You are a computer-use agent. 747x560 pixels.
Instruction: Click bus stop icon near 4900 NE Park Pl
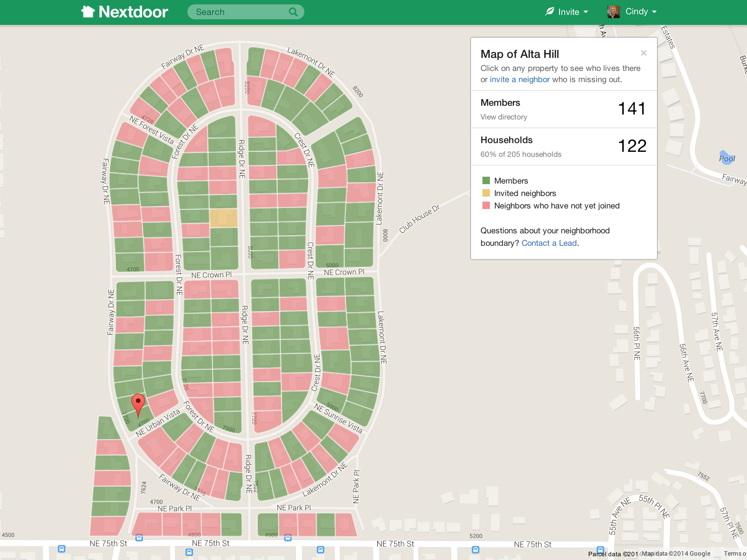click(x=288, y=538)
